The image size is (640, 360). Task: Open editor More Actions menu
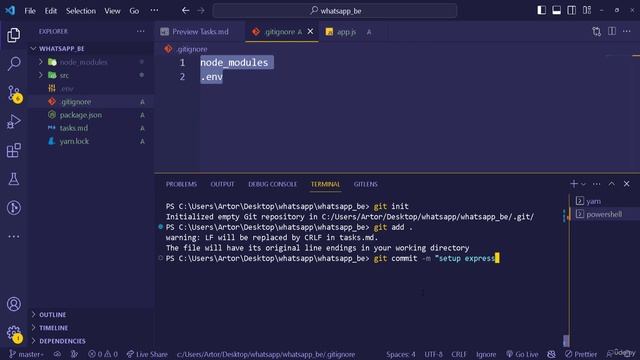pyautogui.click(x=627, y=31)
